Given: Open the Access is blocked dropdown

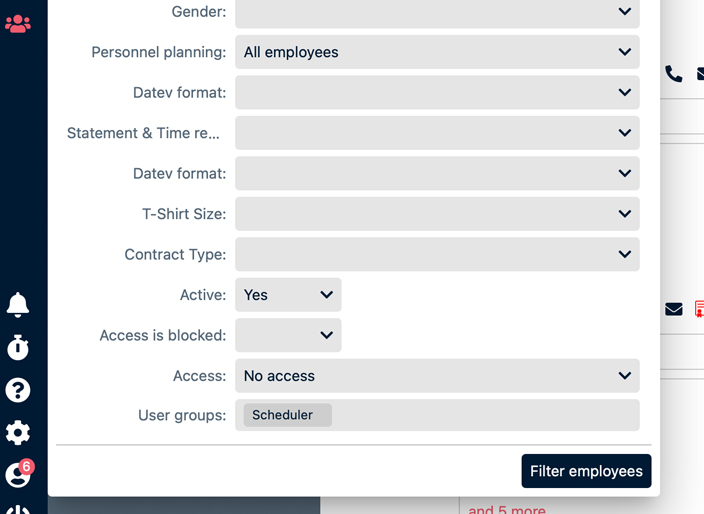Looking at the screenshot, I should click(288, 335).
